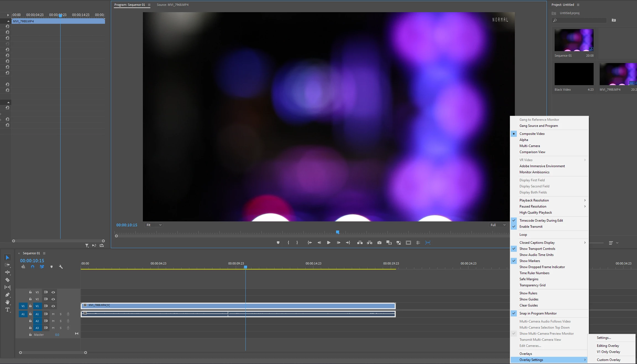
Task: Choose Safe Margins menu entry
Action: point(529,279)
